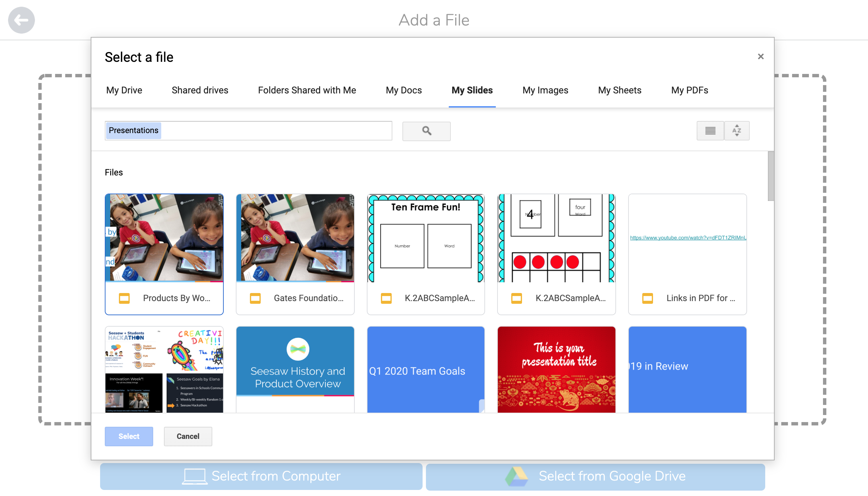Pick the Q1 2020 Team Goals presentation
Screen dimensions: 868x496
pyautogui.click(x=426, y=370)
